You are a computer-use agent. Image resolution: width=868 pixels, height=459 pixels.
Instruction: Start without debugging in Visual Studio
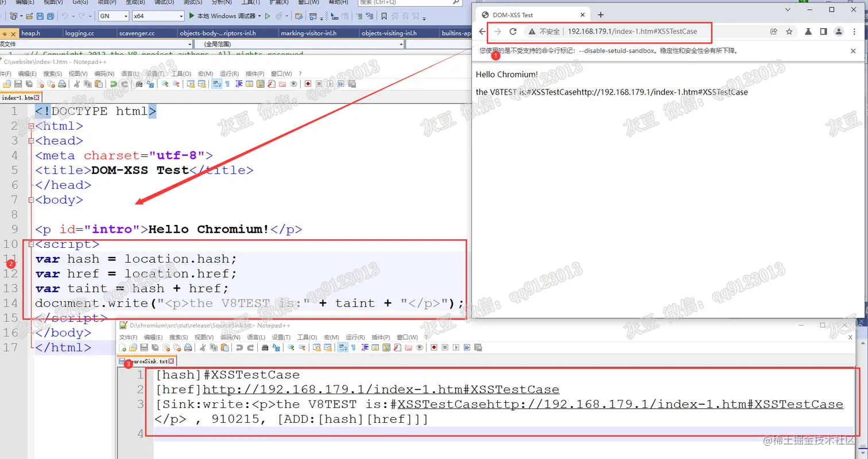(268, 16)
